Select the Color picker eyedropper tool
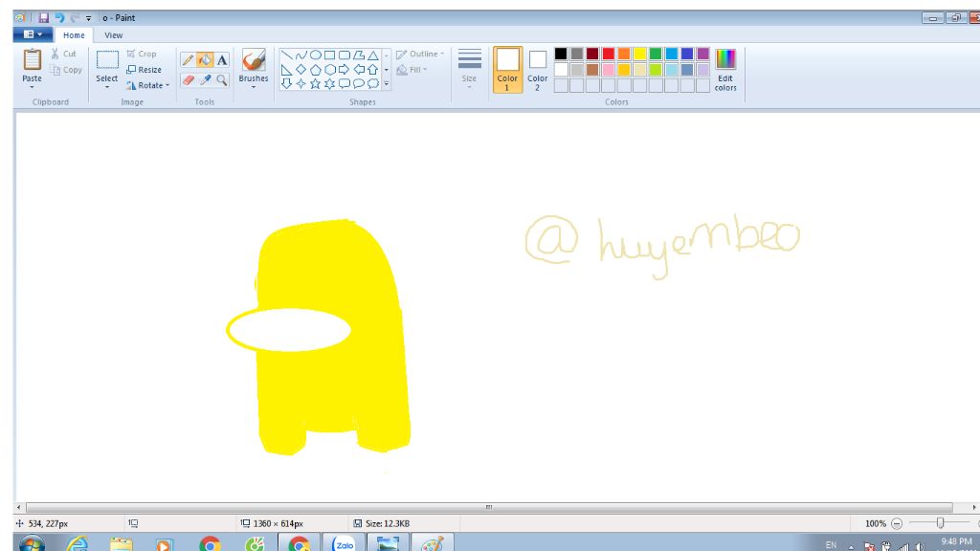 [x=205, y=80]
